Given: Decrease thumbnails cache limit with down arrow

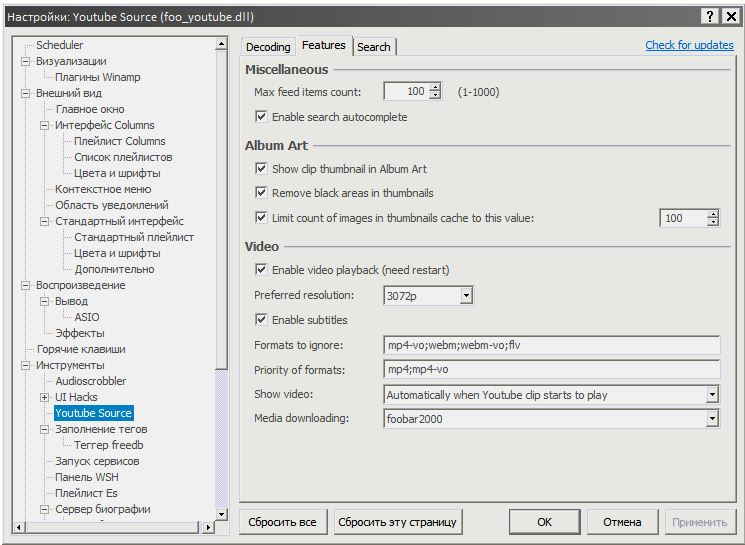Looking at the screenshot, I should click(712, 222).
